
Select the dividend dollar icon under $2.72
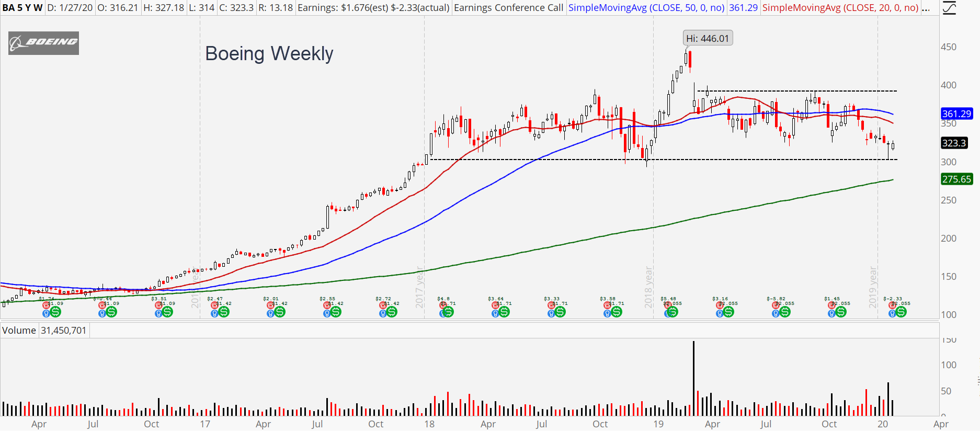pyautogui.click(x=392, y=312)
